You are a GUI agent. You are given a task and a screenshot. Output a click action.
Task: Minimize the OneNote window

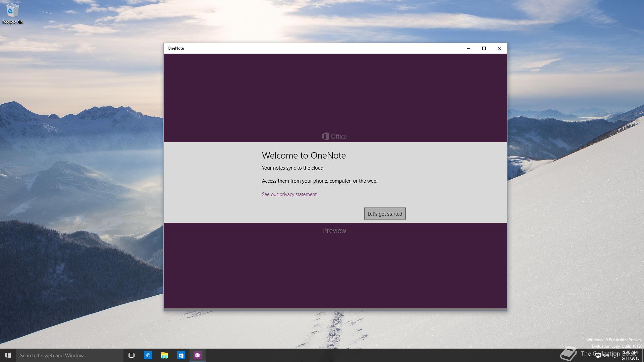click(x=469, y=48)
